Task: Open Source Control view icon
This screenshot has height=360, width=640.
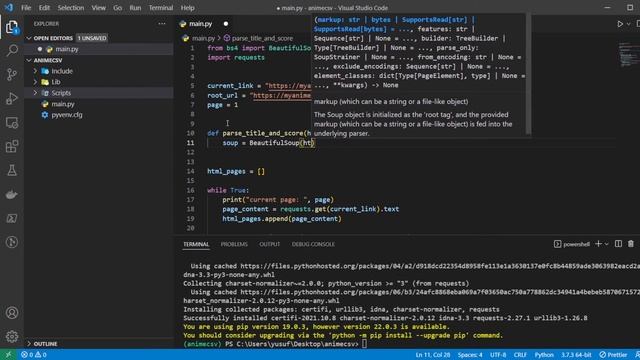Action: tap(12, 74)
